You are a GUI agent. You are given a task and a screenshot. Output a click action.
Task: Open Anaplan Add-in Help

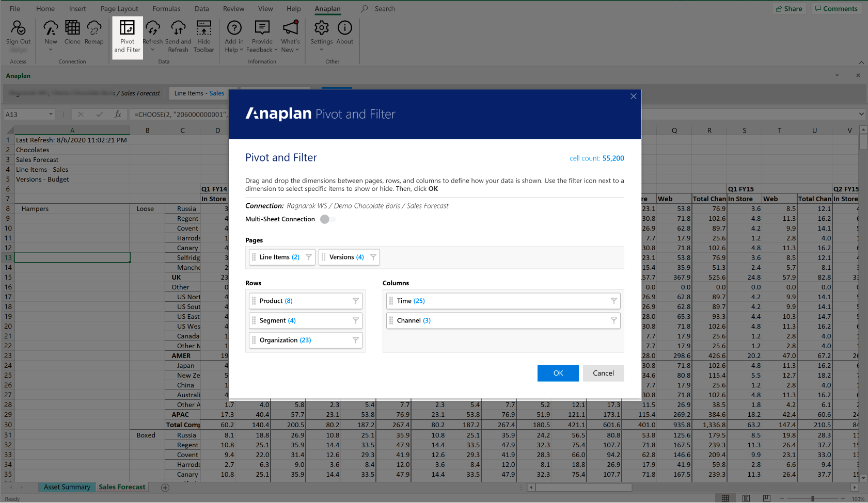[x=234, y=36]
